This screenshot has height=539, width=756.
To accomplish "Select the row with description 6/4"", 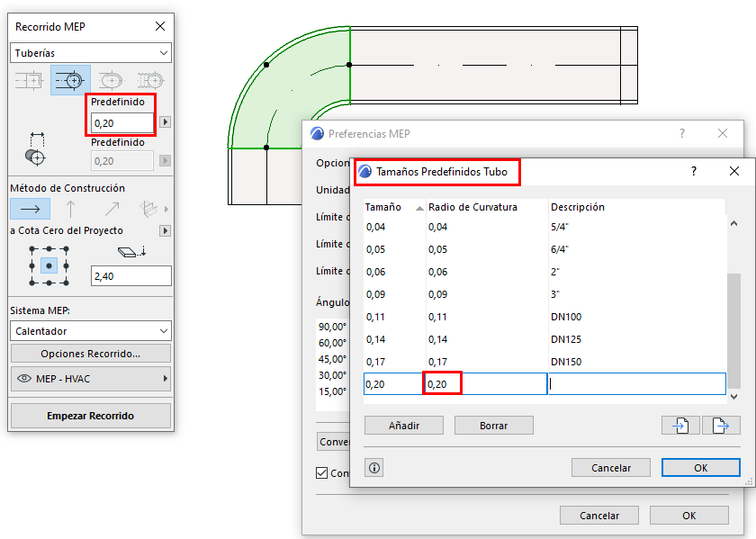I will 544,249.
